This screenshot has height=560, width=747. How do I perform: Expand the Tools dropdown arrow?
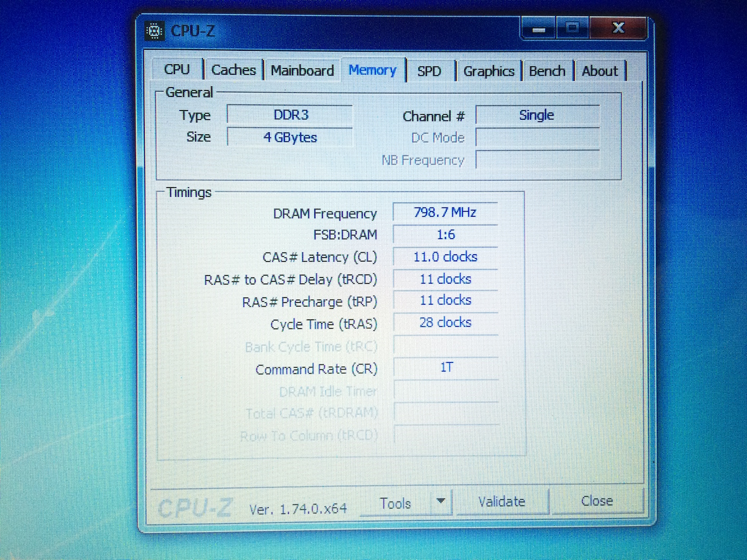pyautogui.click(x=441, y=501)
